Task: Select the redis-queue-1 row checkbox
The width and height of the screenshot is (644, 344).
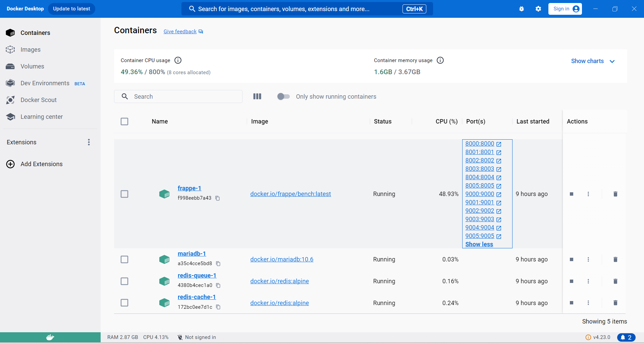Action: click(124, 281)
